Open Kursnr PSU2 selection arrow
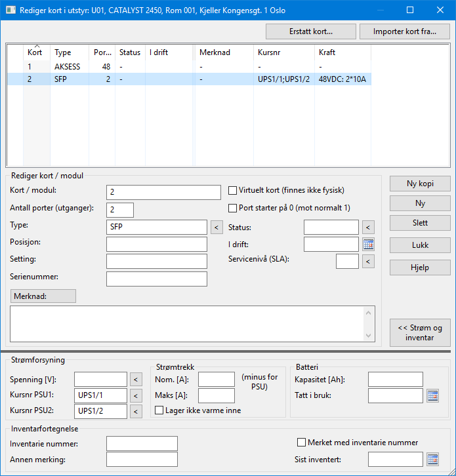 (136, 411)
